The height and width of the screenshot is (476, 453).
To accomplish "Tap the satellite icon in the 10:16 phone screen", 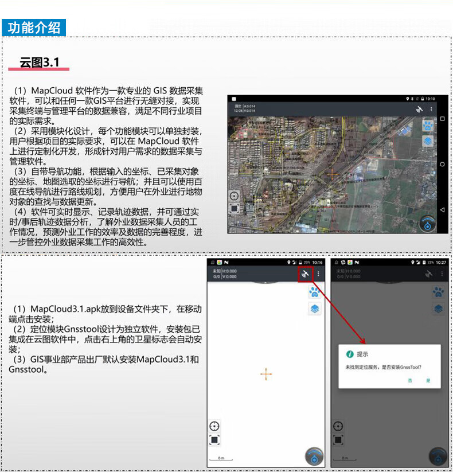I will point(305,274).
